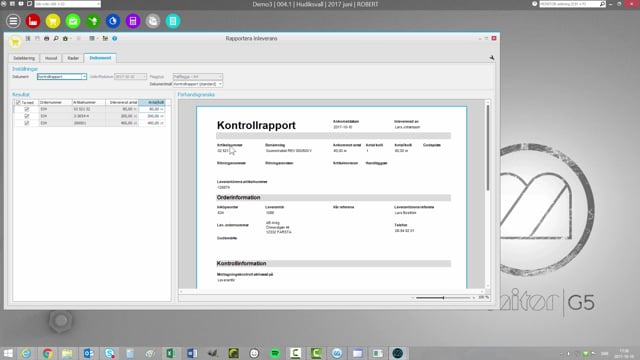This screenshot has height=360, width=640.
Task: Open the blue clock time recording module
Action: [113, 21]
